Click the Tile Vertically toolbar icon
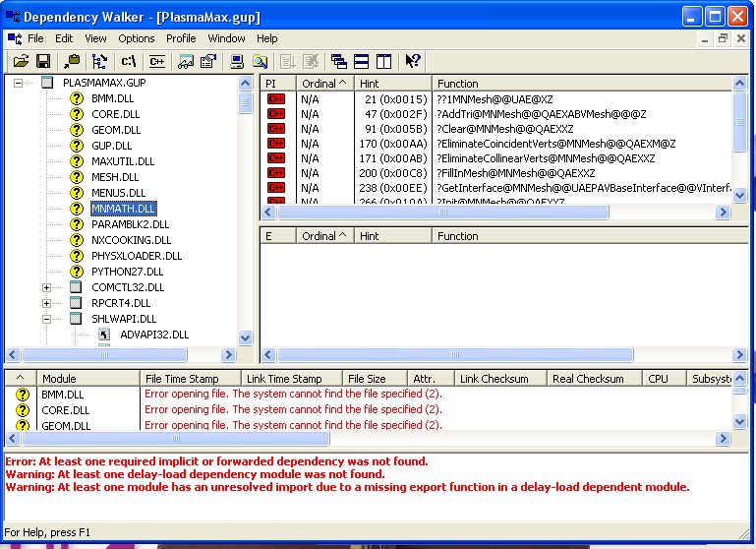The image size is (756, 549). click(x=383, y=61)
